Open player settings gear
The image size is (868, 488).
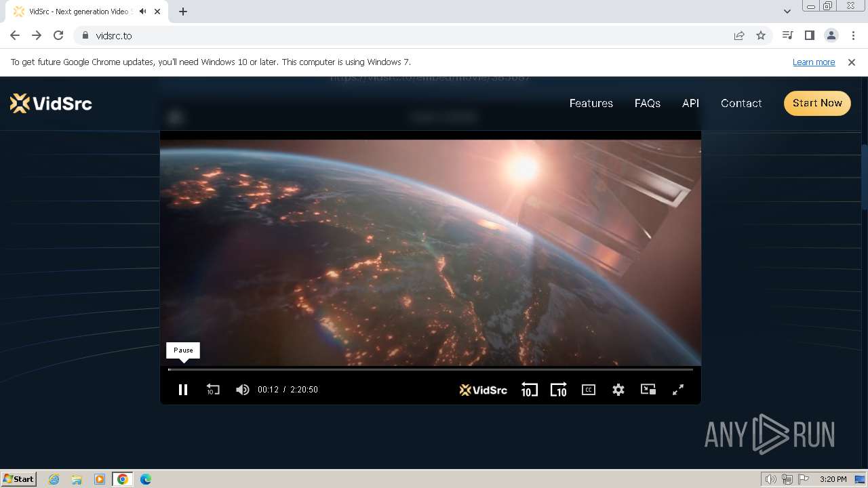pos(618,390)
